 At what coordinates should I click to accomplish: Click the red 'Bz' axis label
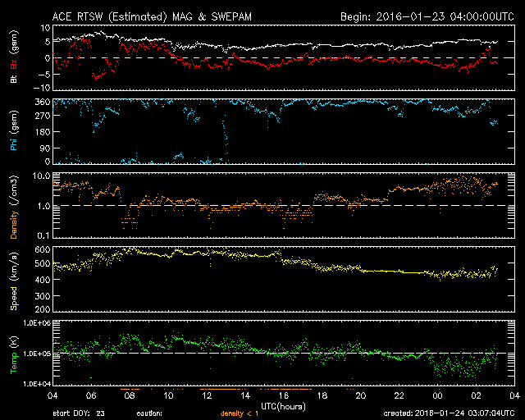14,64
